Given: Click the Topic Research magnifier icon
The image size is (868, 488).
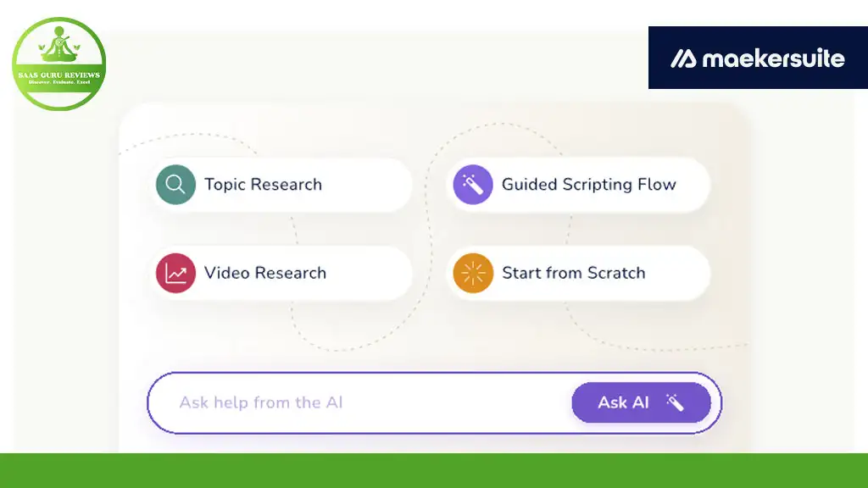Looking at the screenshot, I should coord(175,184).
